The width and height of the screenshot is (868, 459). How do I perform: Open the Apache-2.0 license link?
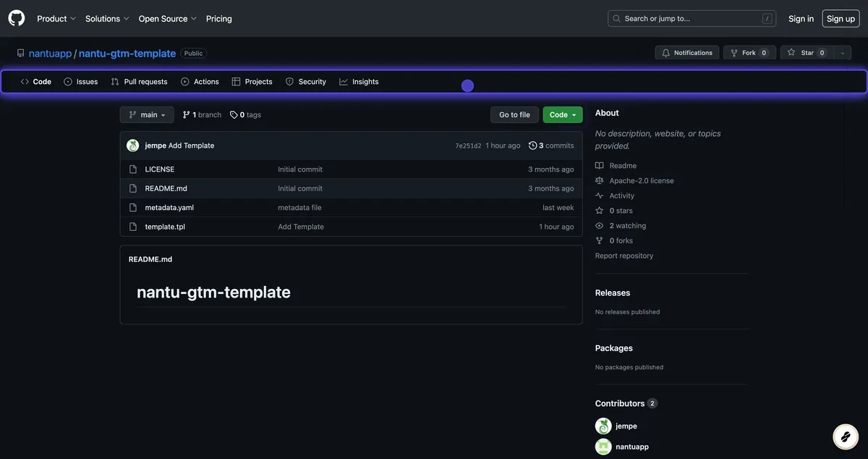tap(634, 181)
